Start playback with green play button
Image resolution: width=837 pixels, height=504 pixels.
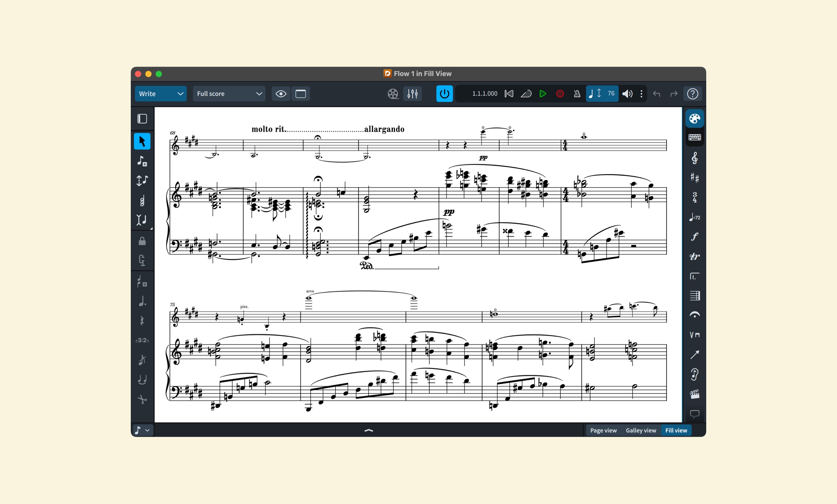pos(543,94)
